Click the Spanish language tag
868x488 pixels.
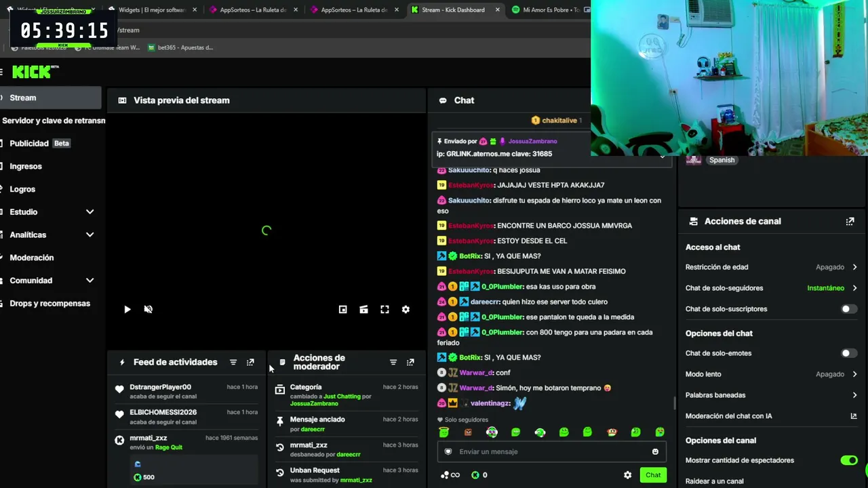coord(722,160)
